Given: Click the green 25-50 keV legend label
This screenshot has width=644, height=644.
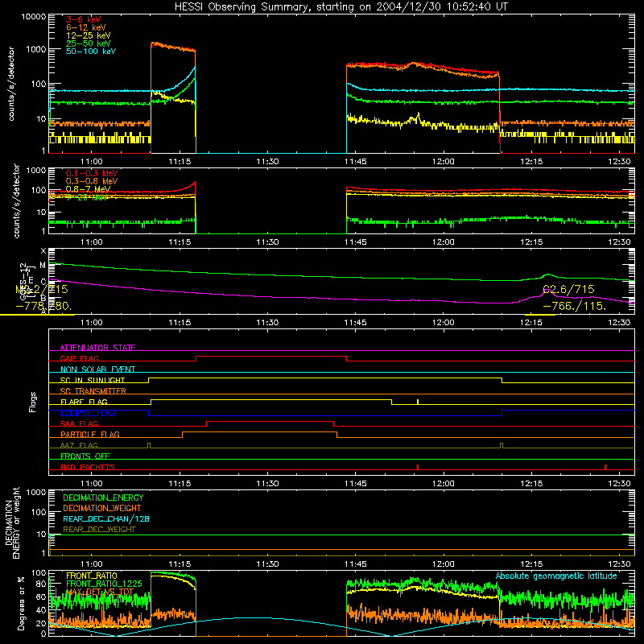Looking at the screenshot, I should 88,43.
